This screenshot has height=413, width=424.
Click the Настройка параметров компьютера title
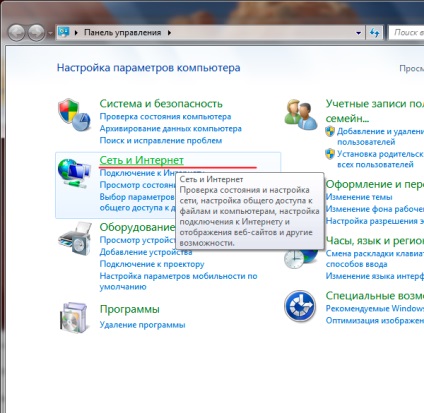coord(149,68)
